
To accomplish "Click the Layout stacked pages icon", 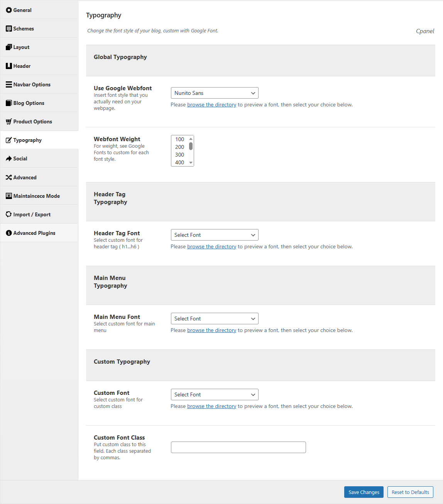I will pyautogui.click(x=9, y=47).
